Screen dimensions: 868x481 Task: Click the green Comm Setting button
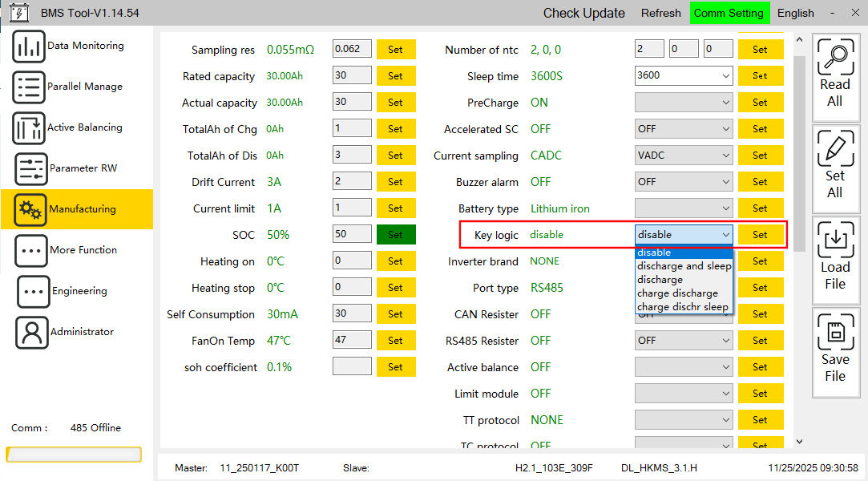pos(729,13)
